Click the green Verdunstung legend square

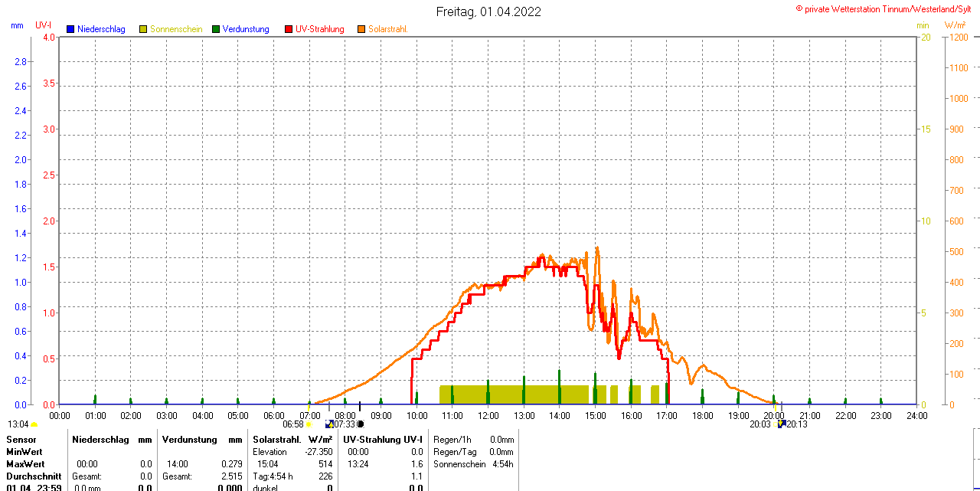click(216, 29)
